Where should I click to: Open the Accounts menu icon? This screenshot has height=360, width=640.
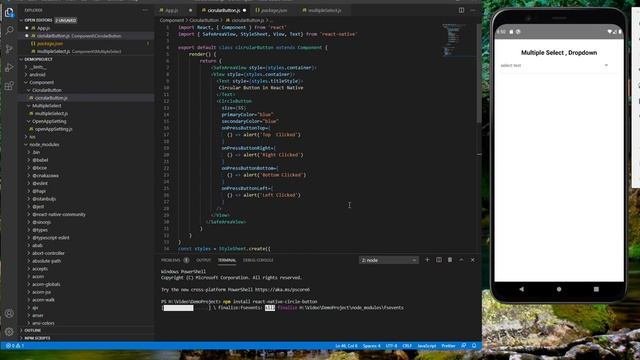click(9, 313)
